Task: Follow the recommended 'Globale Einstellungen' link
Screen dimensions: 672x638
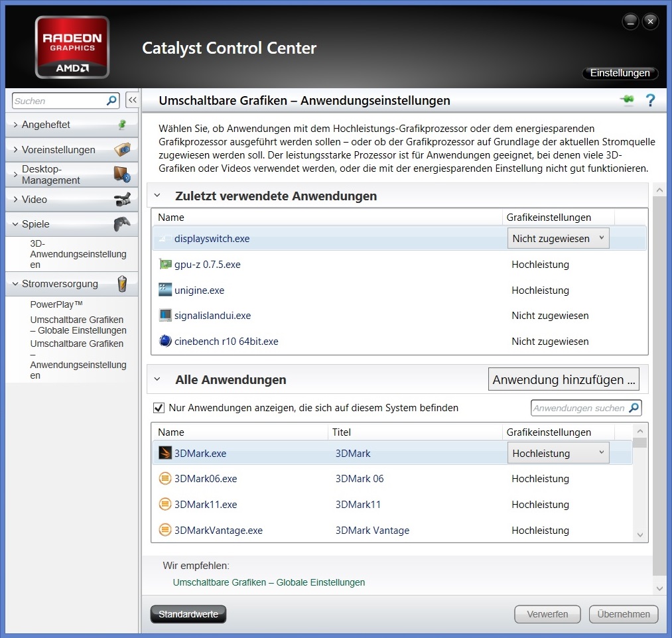Action: tap(269, 582)
